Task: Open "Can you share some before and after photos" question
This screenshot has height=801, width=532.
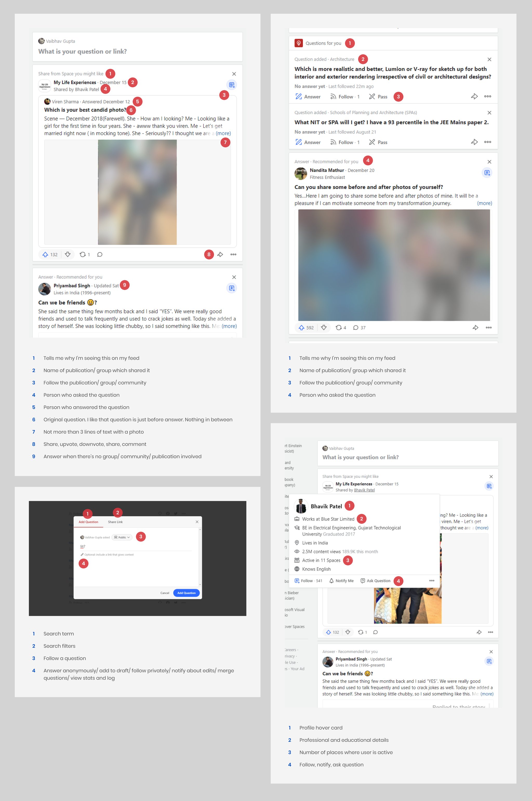Action: pos(368,187)
